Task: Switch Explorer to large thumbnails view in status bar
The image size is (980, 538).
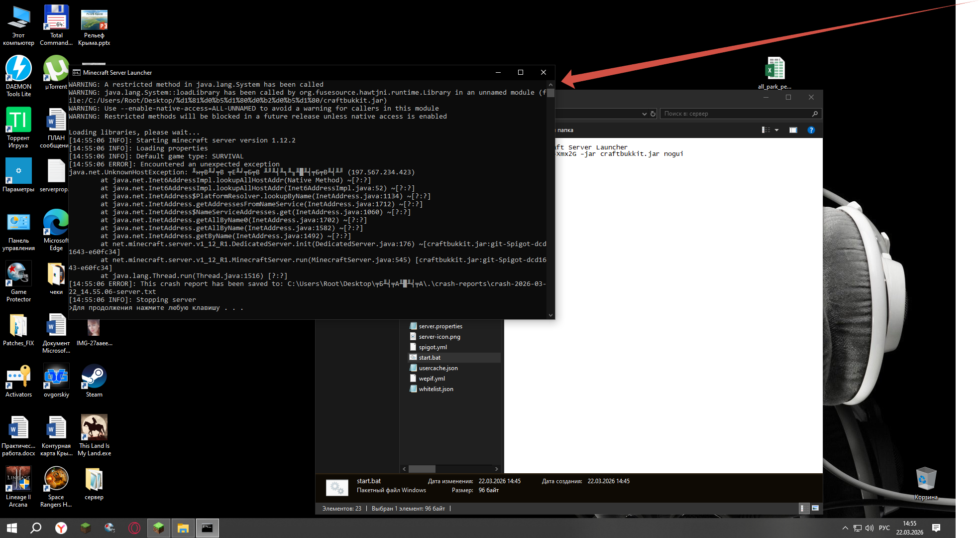Action: coord(815,508)
